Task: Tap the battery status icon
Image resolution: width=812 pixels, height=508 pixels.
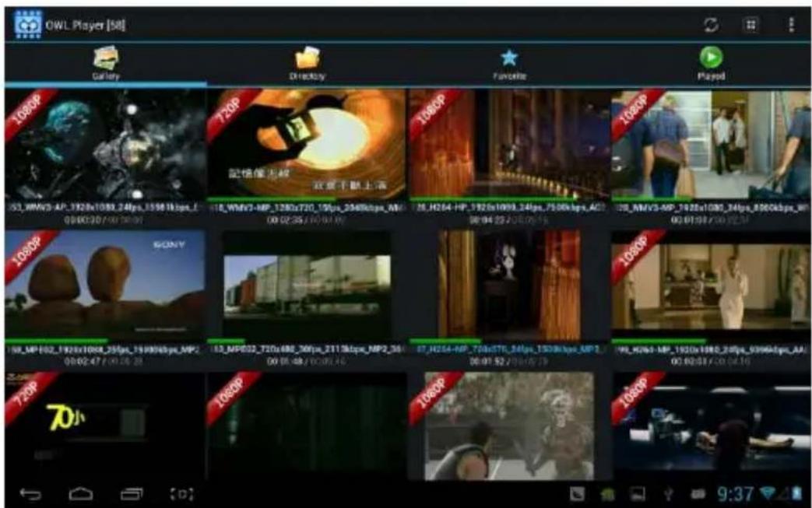Action: tap(797, 493)
